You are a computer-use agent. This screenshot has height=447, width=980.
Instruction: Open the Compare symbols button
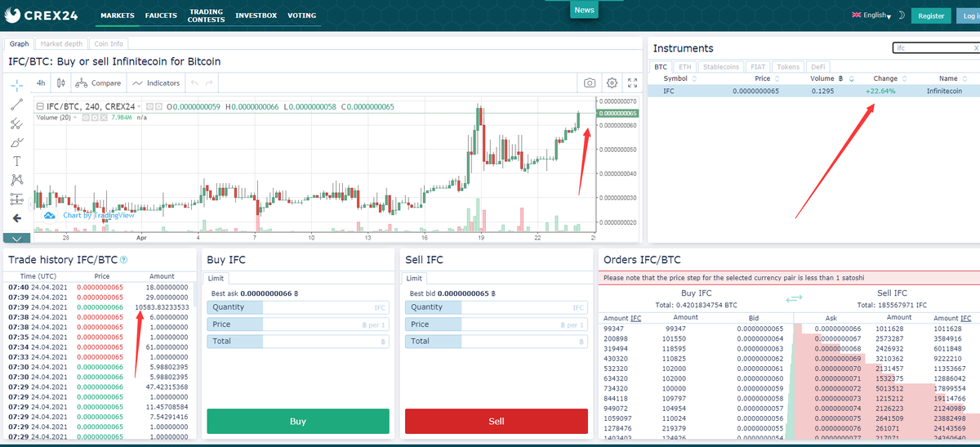(98, 83)
